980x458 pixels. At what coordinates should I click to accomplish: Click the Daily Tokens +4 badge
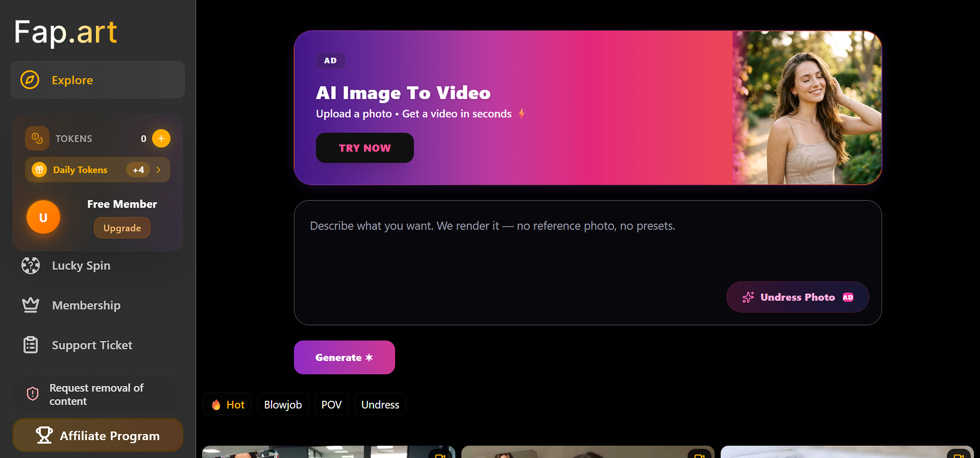coord(138,170)
